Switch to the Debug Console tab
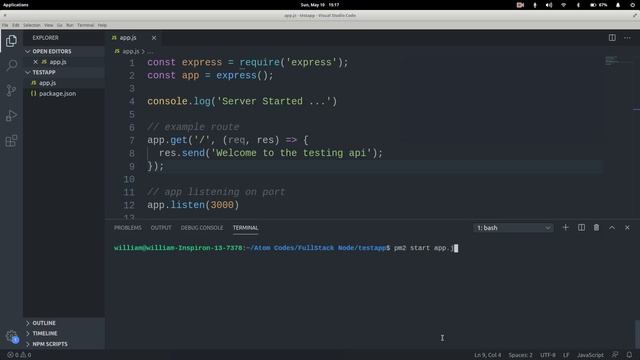The width and height of the screenshot is (640, 360). [202, 228]
